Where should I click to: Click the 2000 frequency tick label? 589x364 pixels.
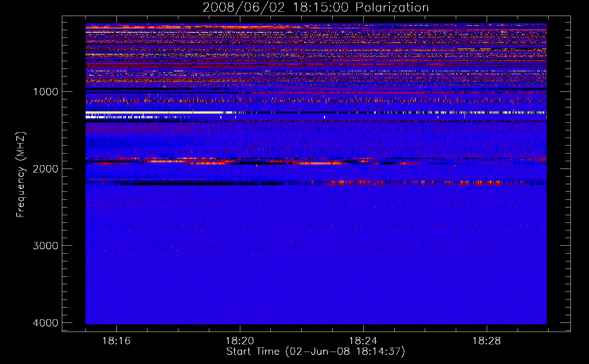[46, 169]
